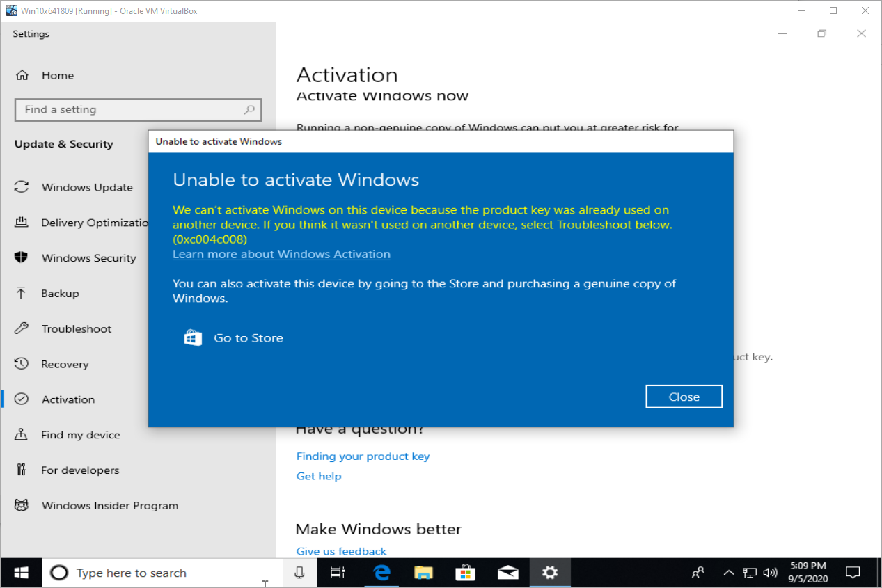Click the search magnifier in Find a setting

[x=249, y=109]
